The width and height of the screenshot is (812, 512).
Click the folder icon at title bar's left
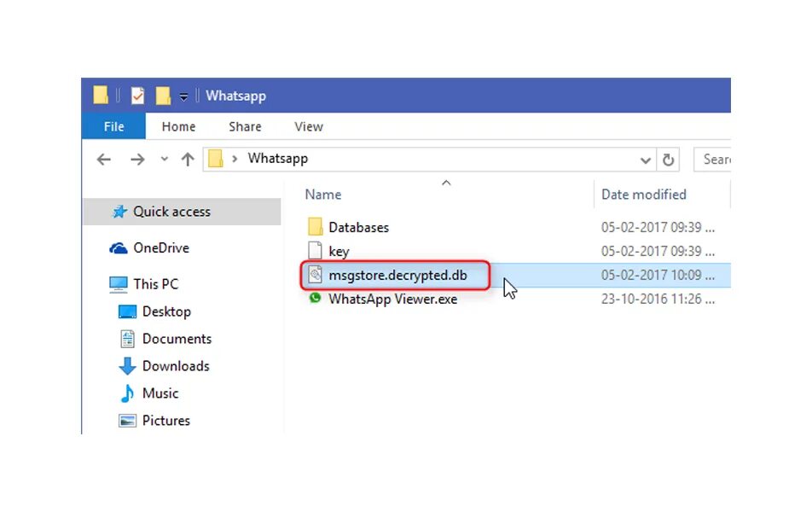point(101,96)
